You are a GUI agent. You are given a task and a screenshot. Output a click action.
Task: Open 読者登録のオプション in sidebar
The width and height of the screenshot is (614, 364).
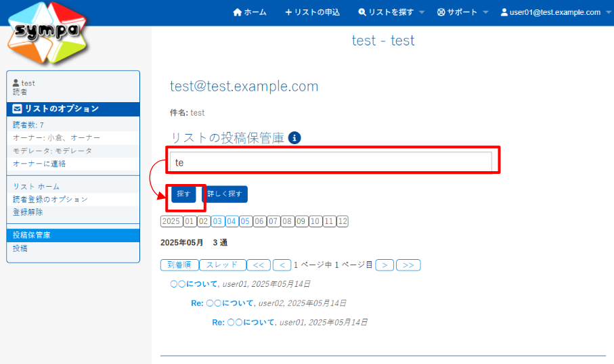(50, 199)
